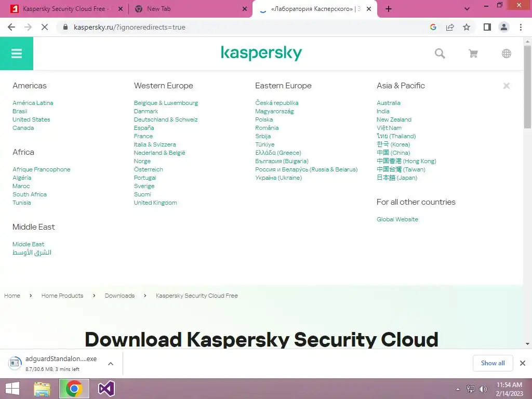Image resolution: width=532 pixels, height=399 pixels.
Task: Toggle the browser side panel
Action: pyautogui.click(x=487, y=27)
